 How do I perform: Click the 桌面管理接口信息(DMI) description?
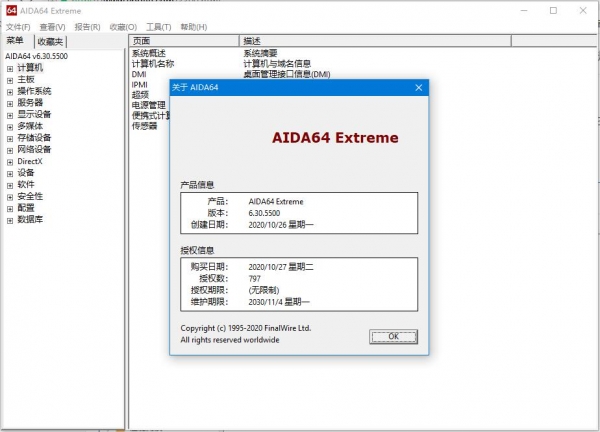(287, 74)
